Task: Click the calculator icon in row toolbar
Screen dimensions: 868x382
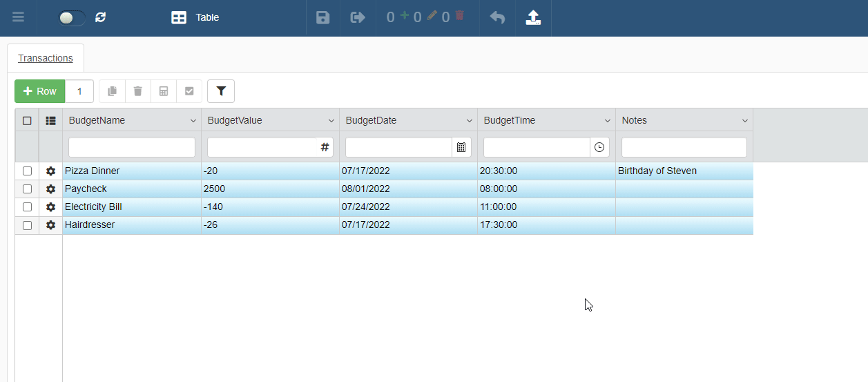Action: tap(164, 91)
